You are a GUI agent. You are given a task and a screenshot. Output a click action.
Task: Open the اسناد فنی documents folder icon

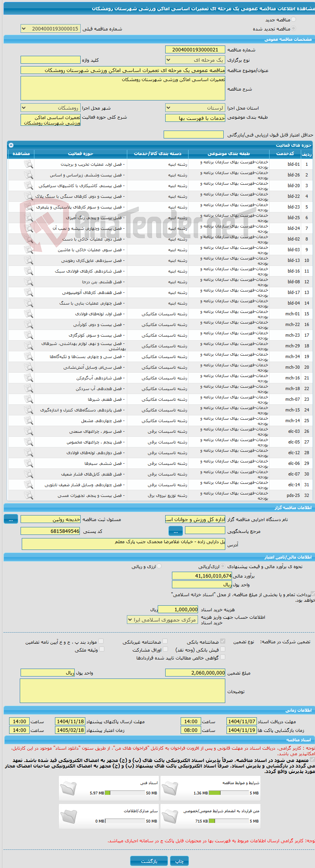pos(69,788)
